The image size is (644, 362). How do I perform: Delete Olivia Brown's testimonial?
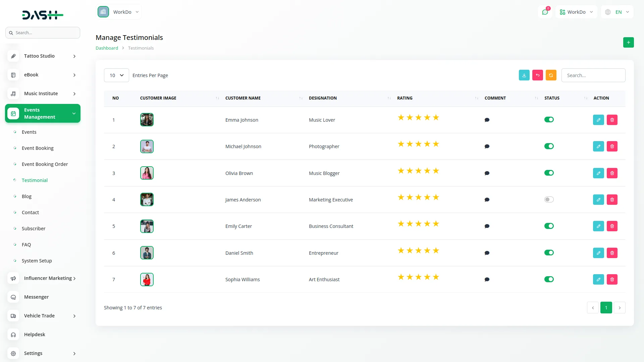pyautogui.click(x=612, y=173)
